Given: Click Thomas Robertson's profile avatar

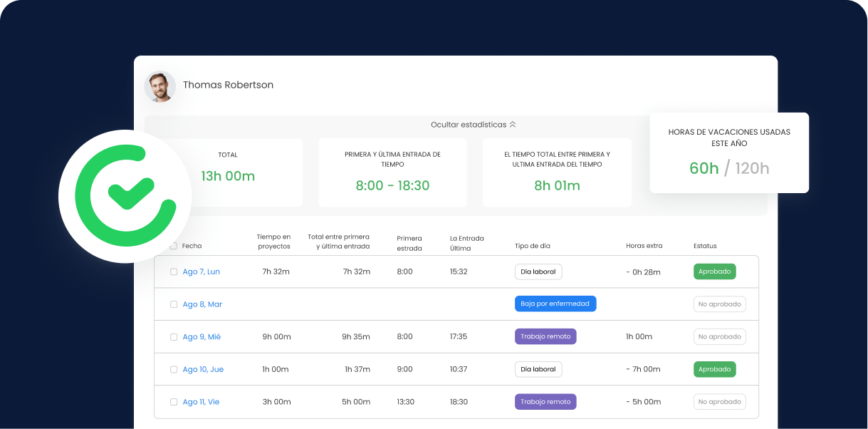Looking at the screenshot, I should [160, 86].
